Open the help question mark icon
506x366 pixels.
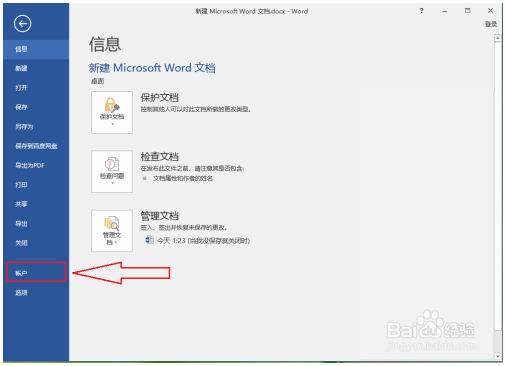(x=422, y=11)
